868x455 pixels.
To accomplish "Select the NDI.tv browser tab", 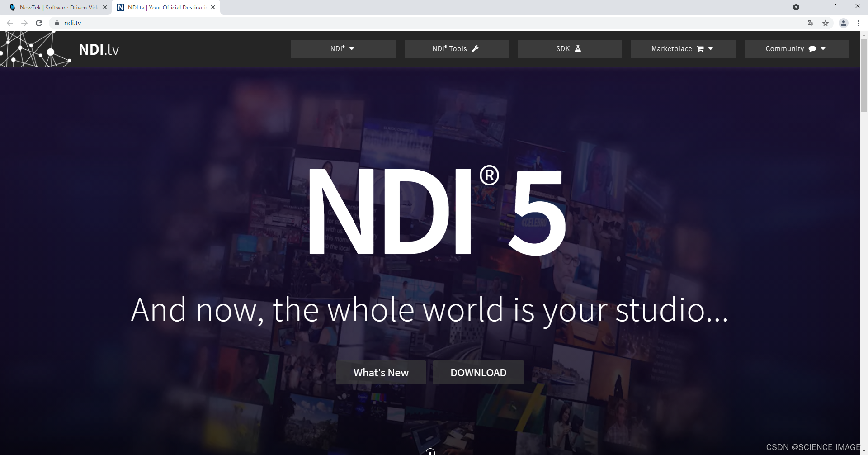I will (x=166, y=7).
